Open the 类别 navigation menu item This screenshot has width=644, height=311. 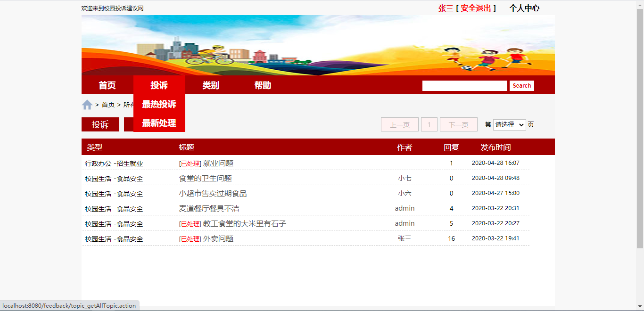(211, 85)
